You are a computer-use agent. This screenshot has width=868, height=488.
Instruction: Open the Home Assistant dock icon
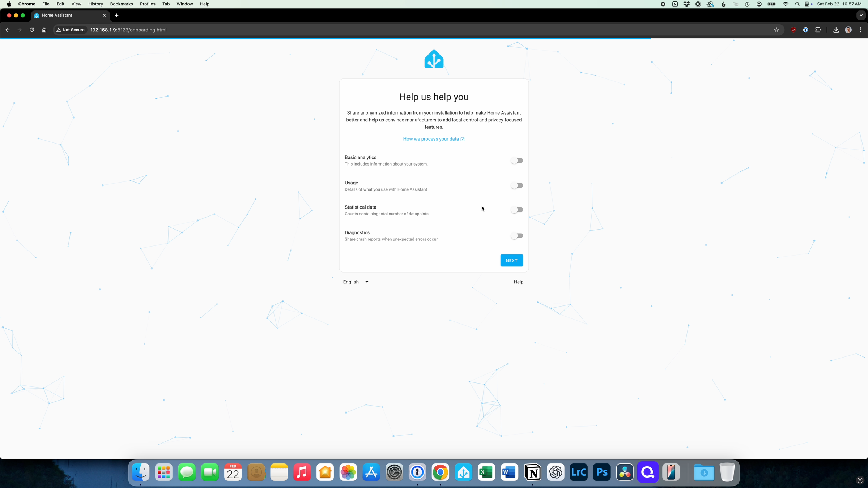pyautogui.click(x=463, y=472)
